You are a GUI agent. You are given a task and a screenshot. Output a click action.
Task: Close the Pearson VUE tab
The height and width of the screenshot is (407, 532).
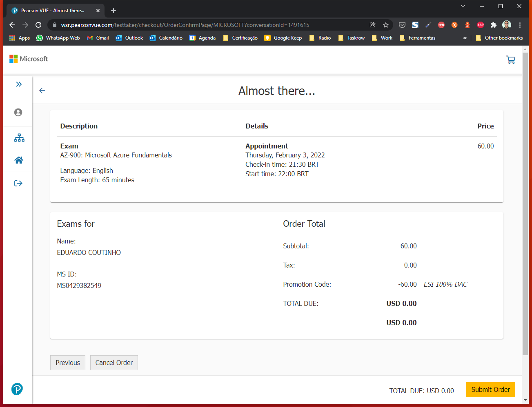point(98,11)
